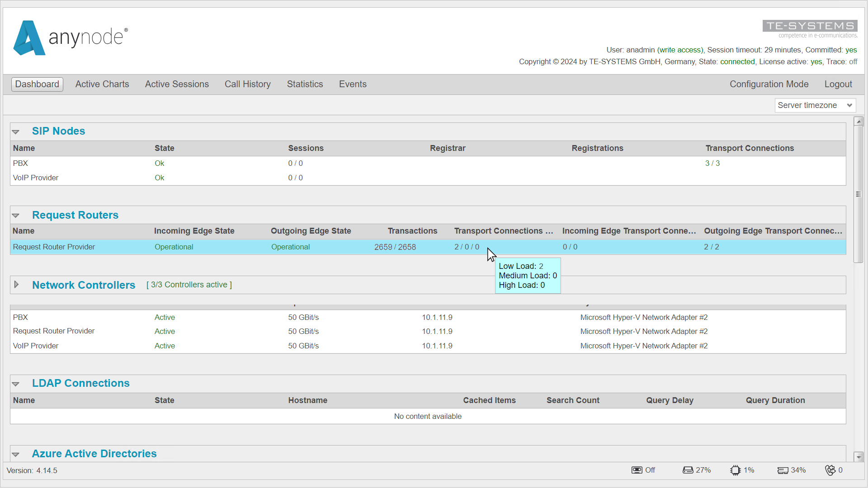
Task: Click the Logout option
Action: click(838, 84)
